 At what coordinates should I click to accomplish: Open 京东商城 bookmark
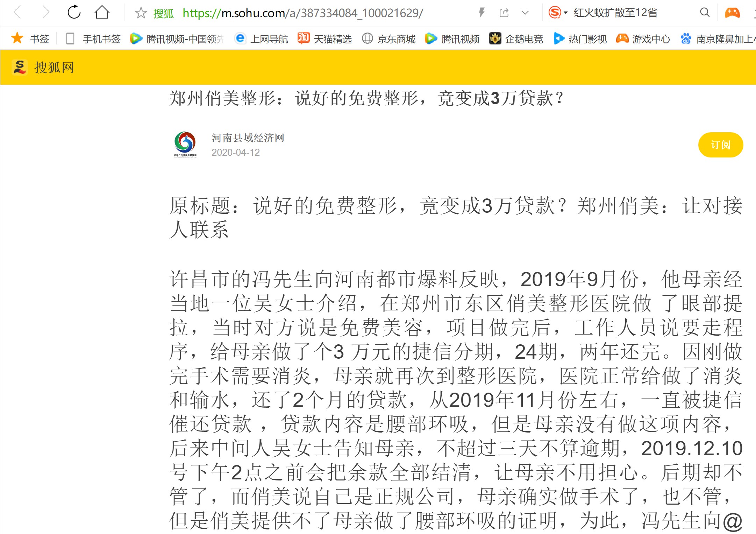389,38
